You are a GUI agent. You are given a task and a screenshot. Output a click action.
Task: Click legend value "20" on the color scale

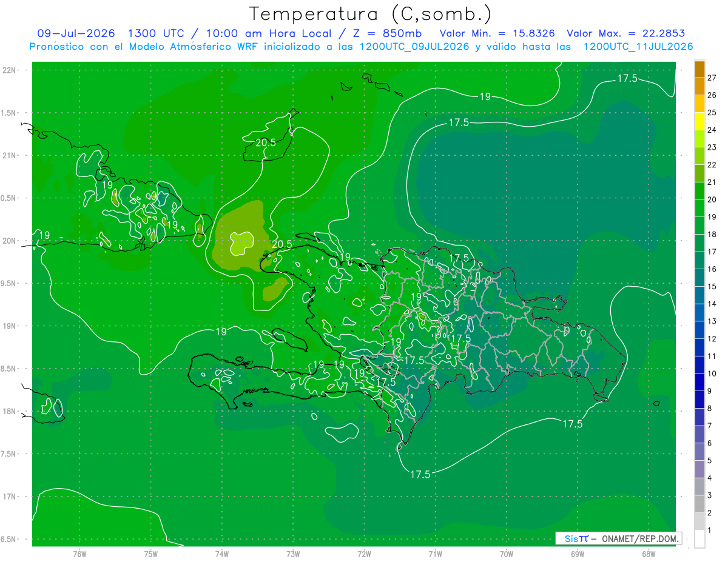pyautogui.click(x=712, y=199)
